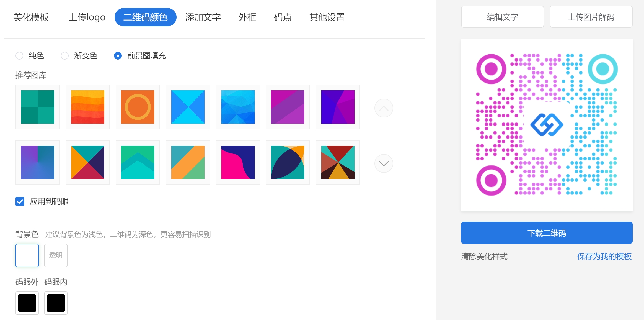The image size is (644, 320).
Task: Choose the teal and orange diagonal band thumbnail
Action: [x=188, y=162]
